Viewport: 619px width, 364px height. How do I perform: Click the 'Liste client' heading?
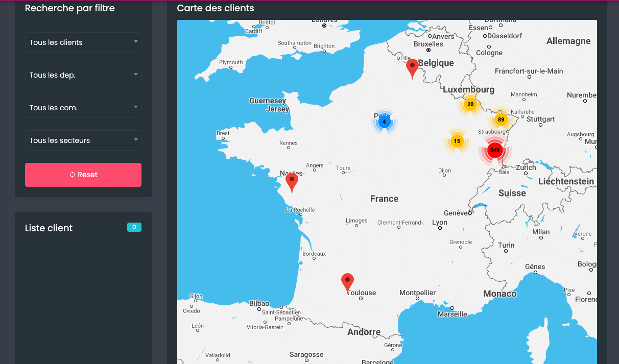49,228
